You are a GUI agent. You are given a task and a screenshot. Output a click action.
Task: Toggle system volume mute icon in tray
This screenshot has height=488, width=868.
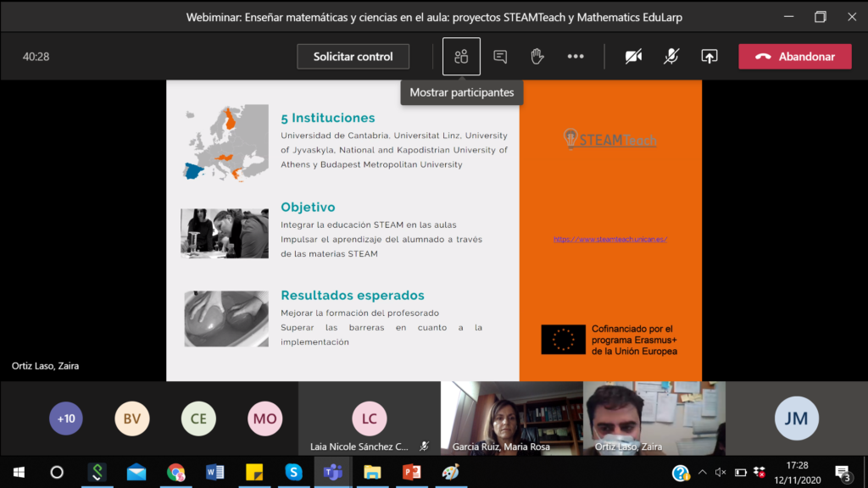click(721, 472)
